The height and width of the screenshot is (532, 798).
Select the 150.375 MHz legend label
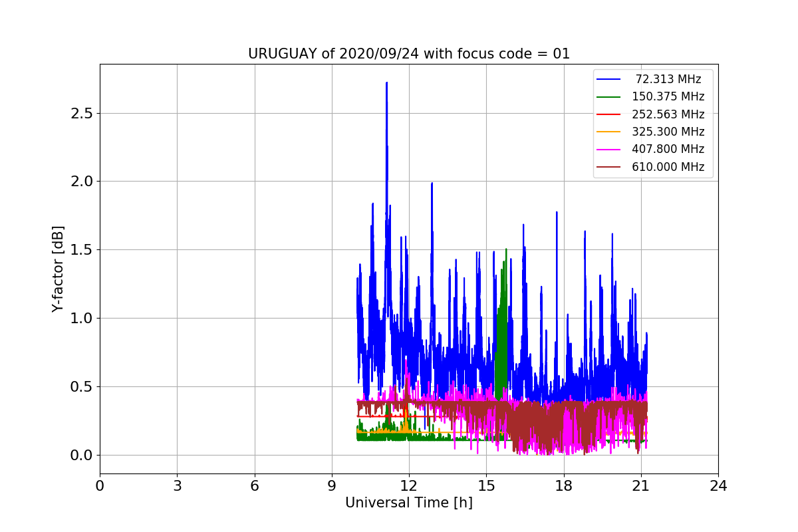pos(668,96)
